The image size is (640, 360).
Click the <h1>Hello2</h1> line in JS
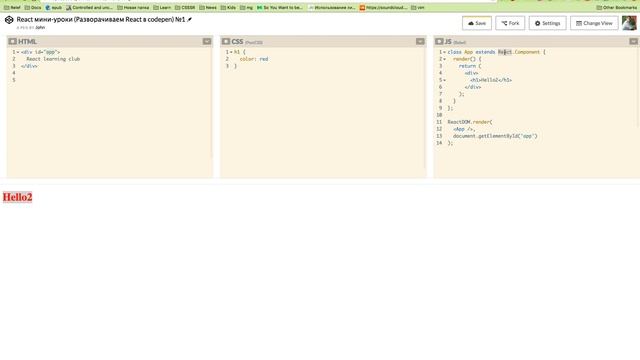tap(491, 80)
